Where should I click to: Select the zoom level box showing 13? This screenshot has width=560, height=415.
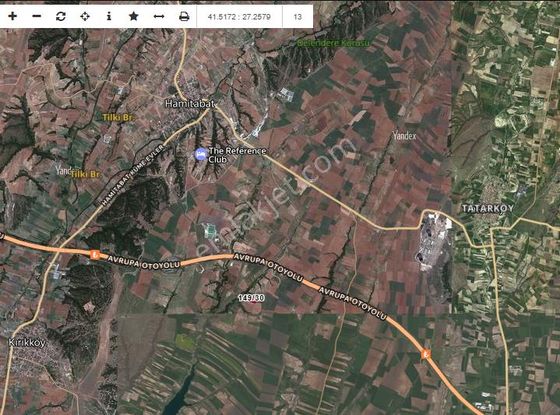(x=298, y=16)
